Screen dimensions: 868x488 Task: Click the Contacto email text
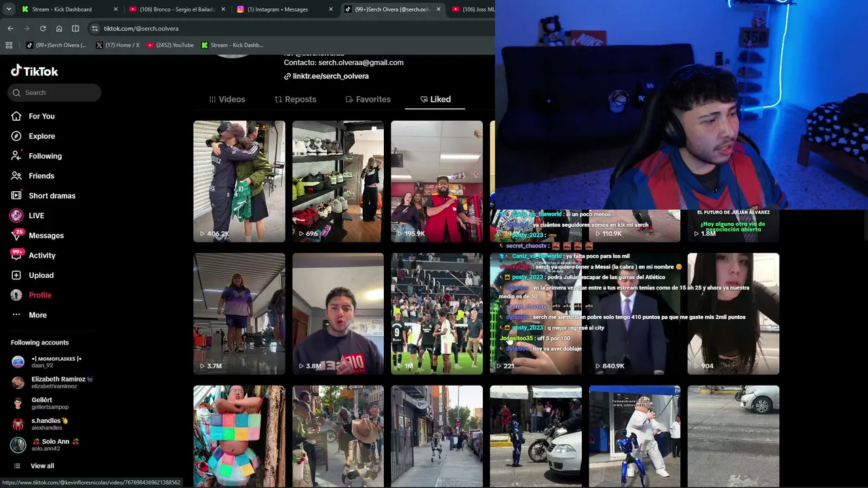point(344,62)
